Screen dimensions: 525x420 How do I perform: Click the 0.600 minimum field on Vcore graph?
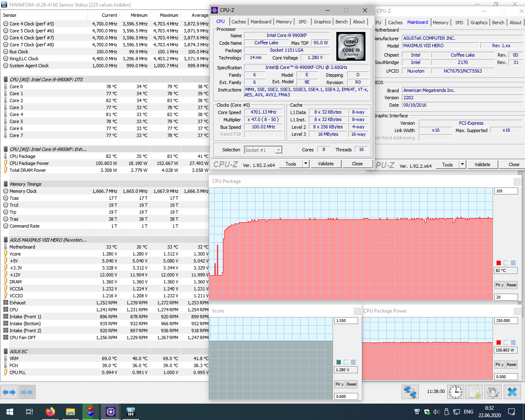(346, 397)
